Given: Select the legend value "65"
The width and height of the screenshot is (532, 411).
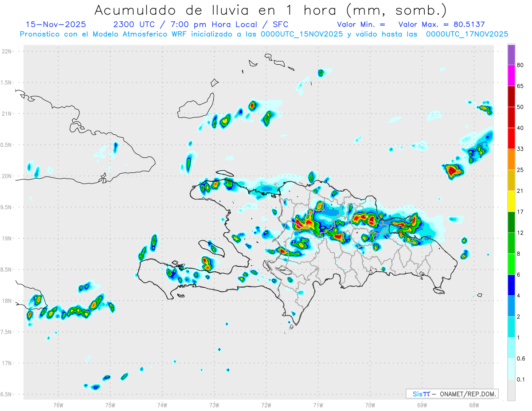Looking at the screenshot, I should (x=520, y=86).
